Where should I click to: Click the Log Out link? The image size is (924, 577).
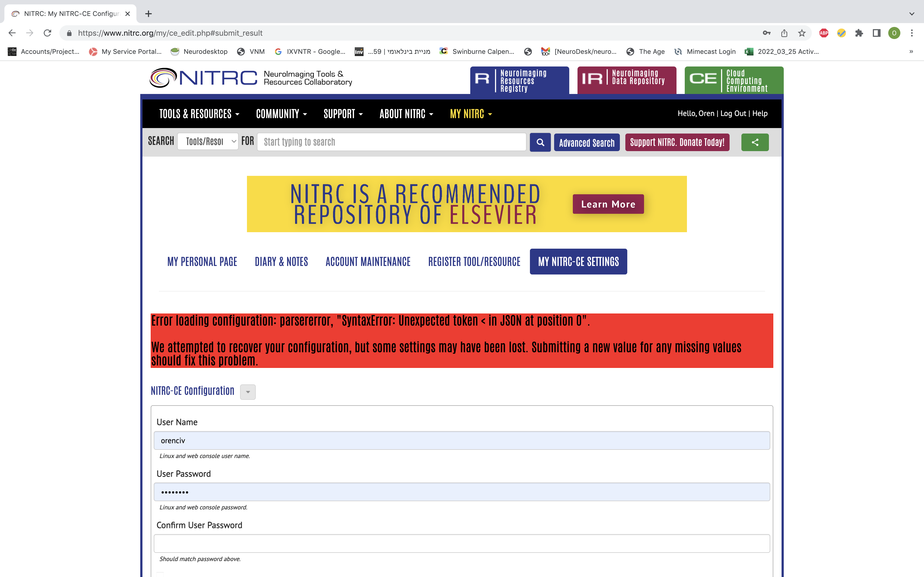[x=733, y=113]
